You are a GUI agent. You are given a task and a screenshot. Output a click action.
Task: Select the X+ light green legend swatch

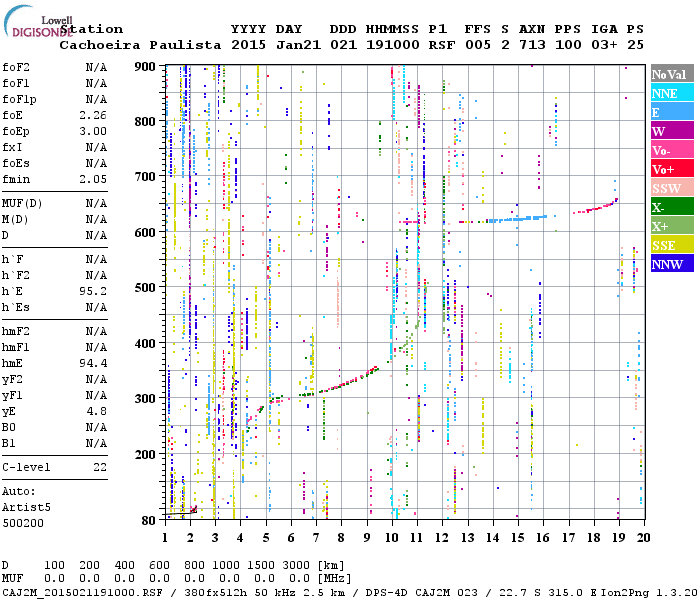pyautogui.click(x=672, y=226)
